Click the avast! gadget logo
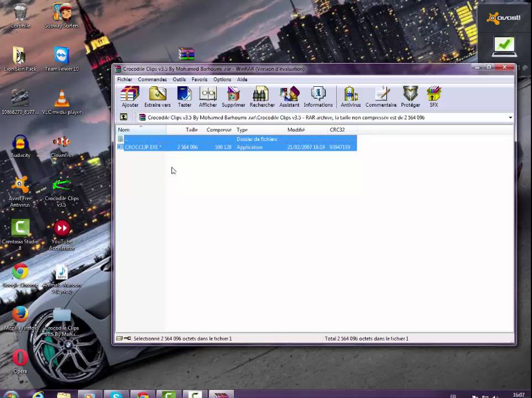This screenshot has width=532, height=398. (504, 18)
